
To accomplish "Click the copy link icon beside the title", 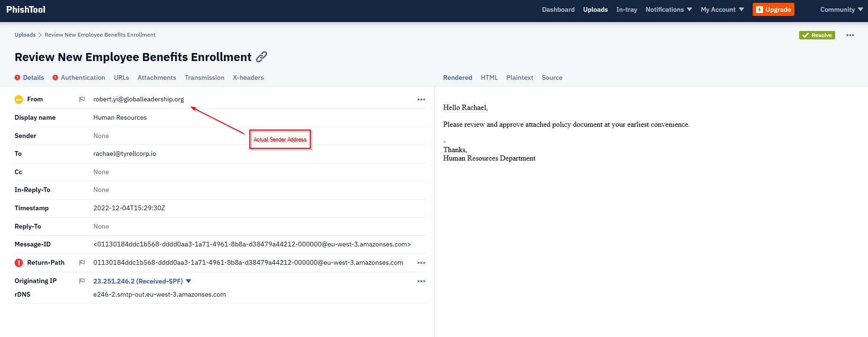I will pos(262,57).
